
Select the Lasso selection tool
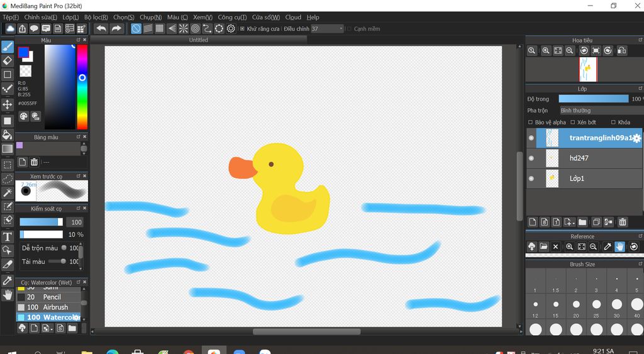tap(8, 179)
